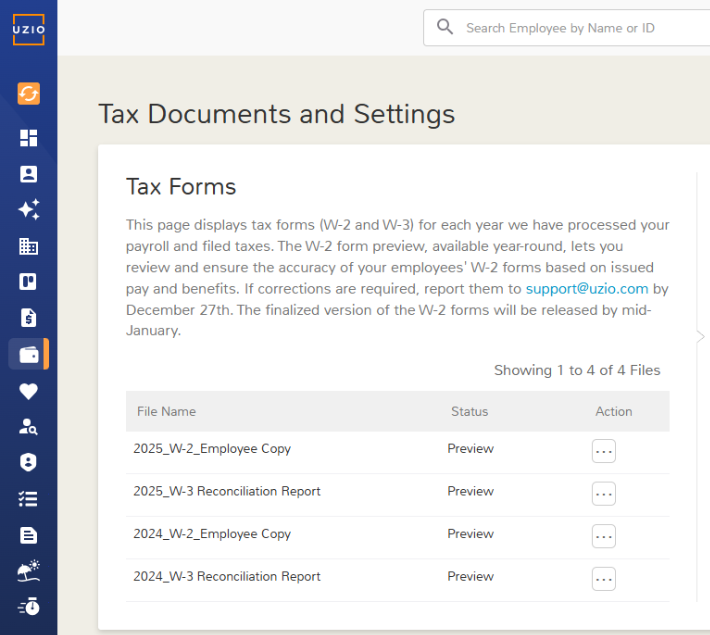Viewport: 710px width, 635px height.
Task: Open the dollar document payroll icon
Action: [29, 318]
